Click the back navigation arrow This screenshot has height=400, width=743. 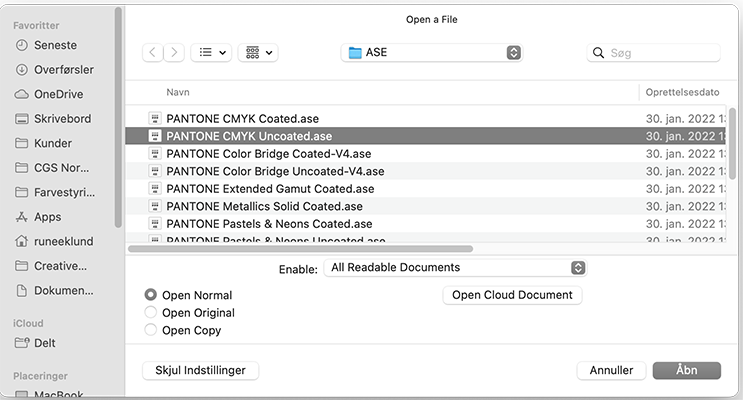coord(153,53)
